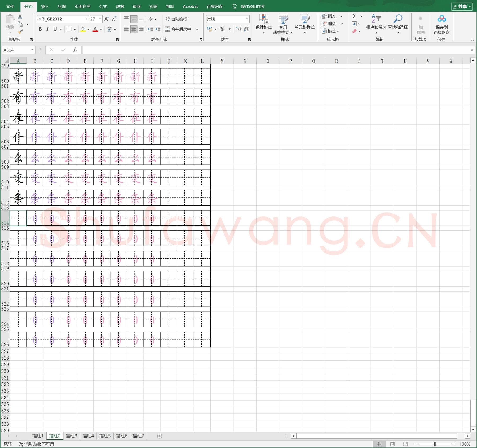Open Conditional Formatting menu
The image size is (477, 448).
[263, 24]
